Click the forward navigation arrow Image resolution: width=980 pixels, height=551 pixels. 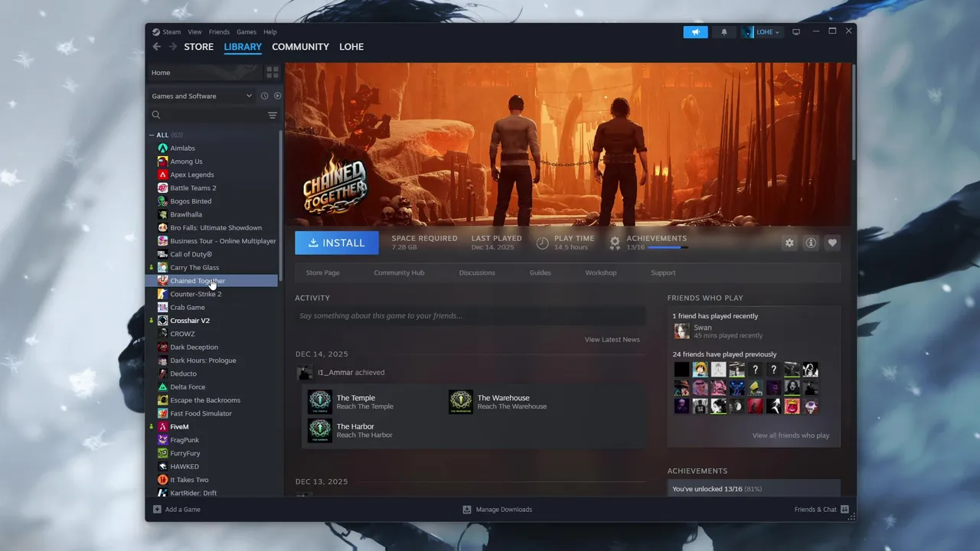pyautogui.click(x=173, y=47)
